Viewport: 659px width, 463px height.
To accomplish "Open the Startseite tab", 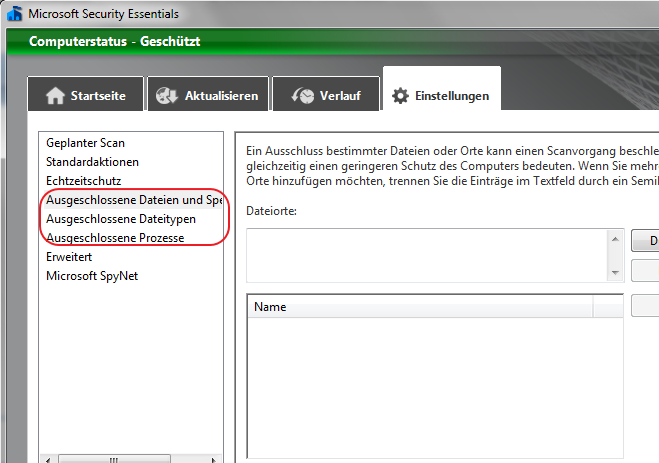I will click(86, 94).
